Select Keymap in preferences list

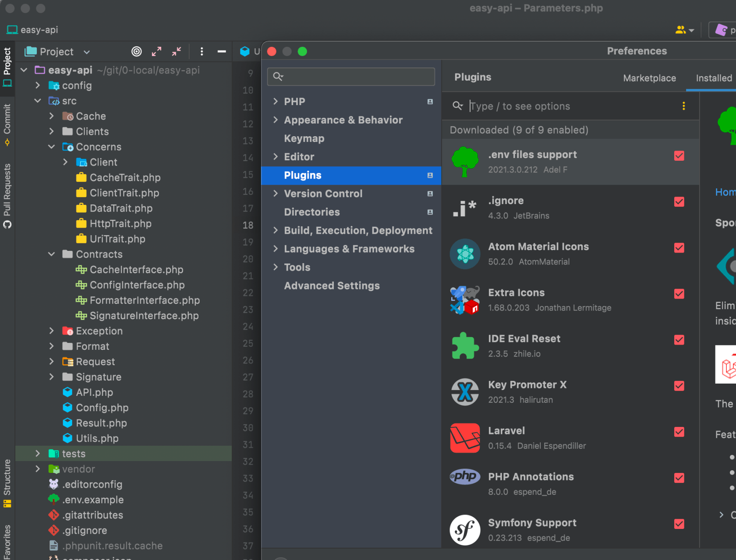point(304,138)
